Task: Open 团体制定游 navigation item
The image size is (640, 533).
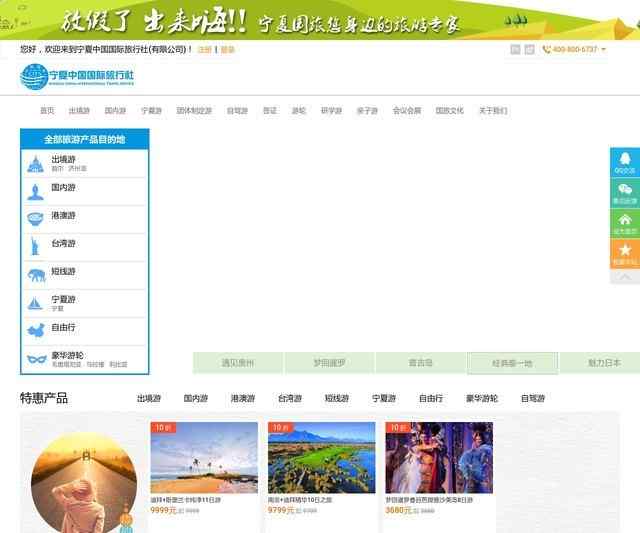Action: point(194,111)
